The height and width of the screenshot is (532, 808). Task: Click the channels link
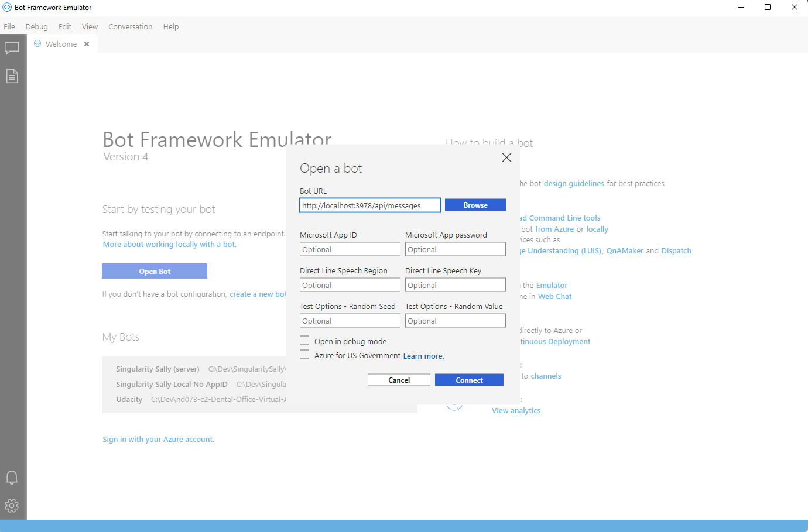tap(546, 376)
